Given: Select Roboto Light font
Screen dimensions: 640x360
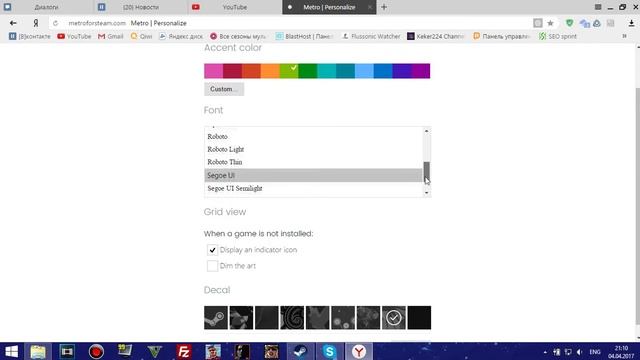Looking at the screenshot, I should 313,149.
